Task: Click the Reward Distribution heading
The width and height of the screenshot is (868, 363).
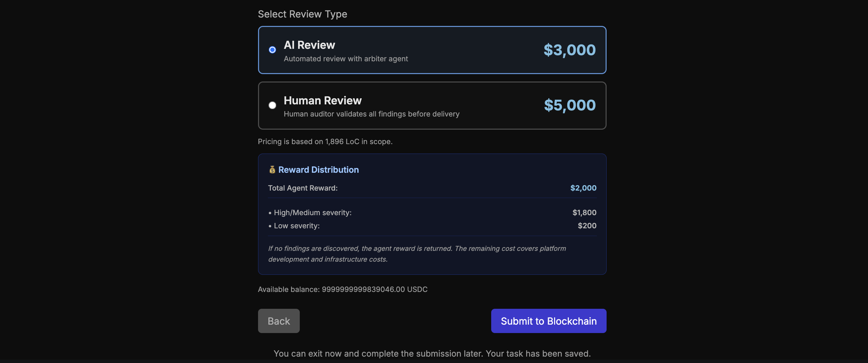Action: point(318,170)
